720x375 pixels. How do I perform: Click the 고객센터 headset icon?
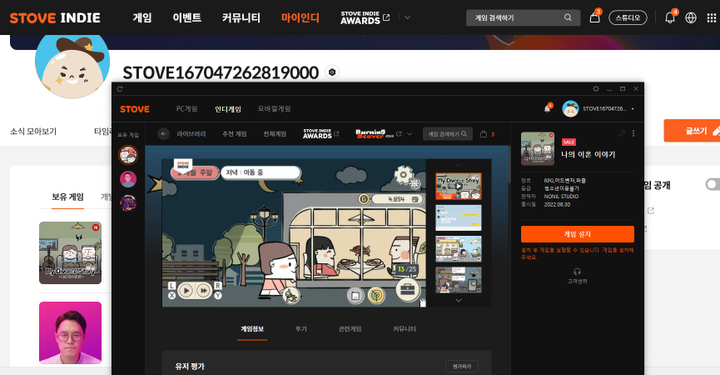pyautogui.click(x=577, y=271)
